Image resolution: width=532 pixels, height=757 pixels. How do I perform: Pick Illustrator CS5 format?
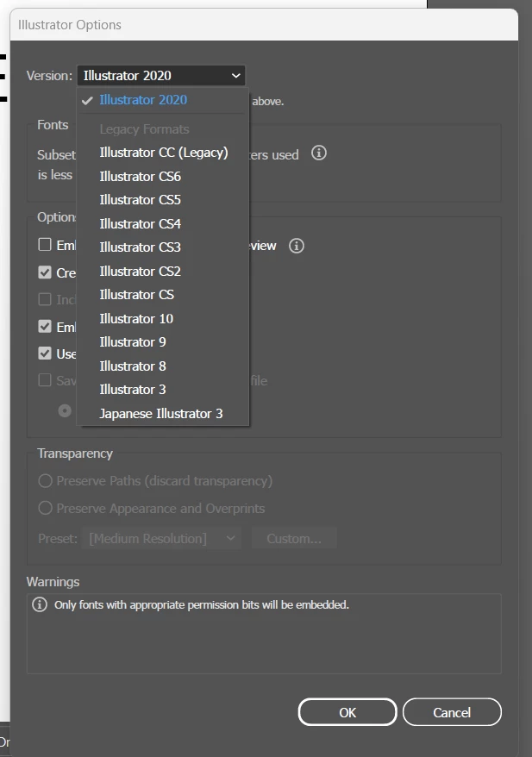tap(163, 200)
